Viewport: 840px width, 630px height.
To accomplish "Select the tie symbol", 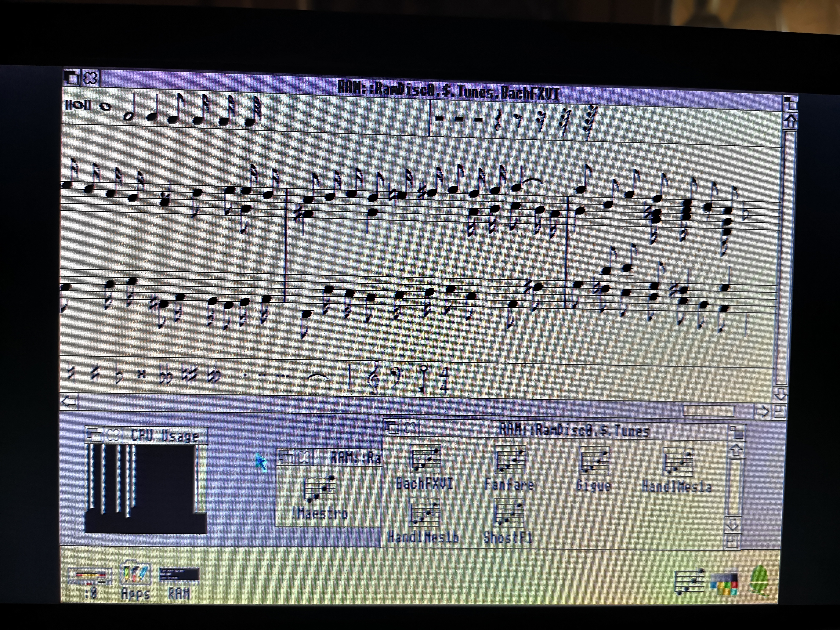I will (x=318, y=377).
